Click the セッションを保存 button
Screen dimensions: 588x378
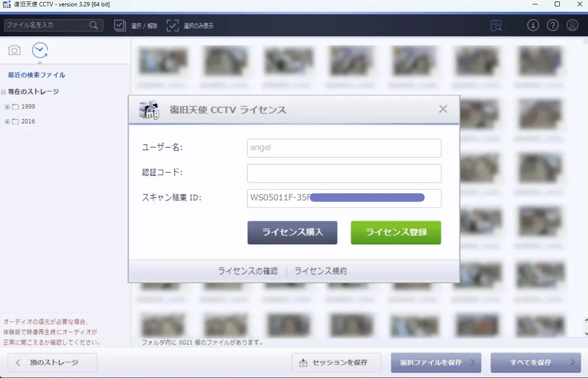337,363
